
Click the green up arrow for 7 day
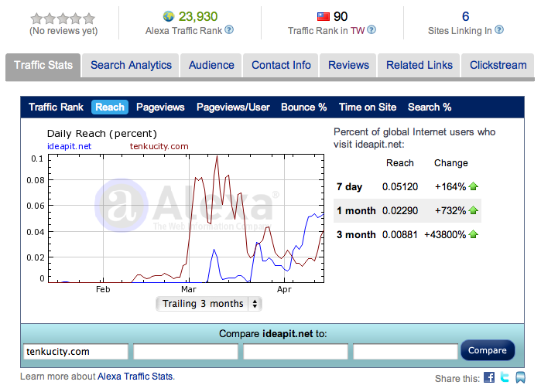point(474,186)
